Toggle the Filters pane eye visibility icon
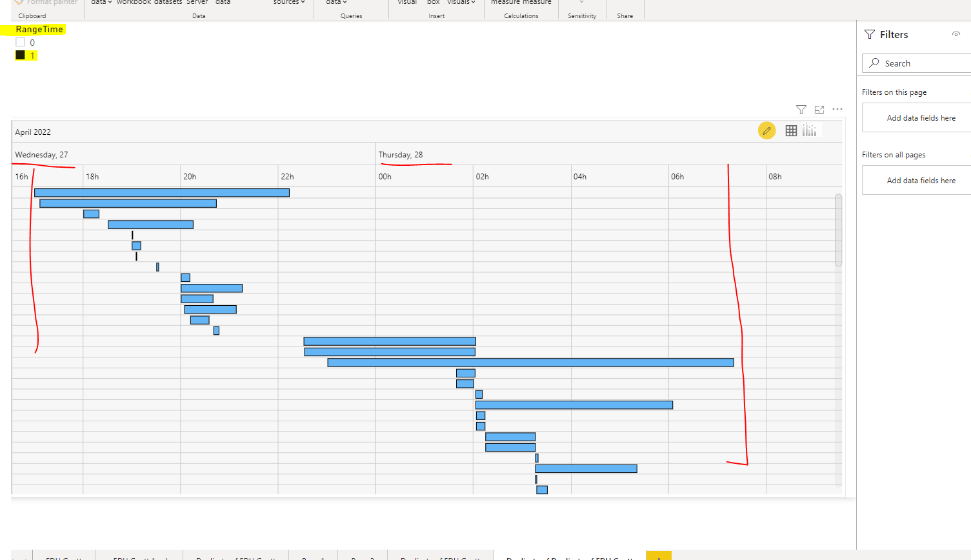This screenshot has height=560, width=971. point(956,34)
